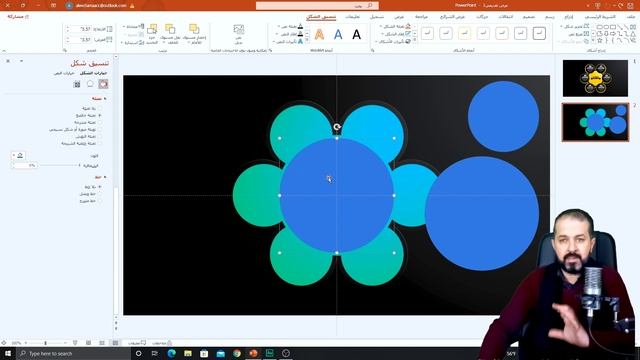Viewport: 640px width, 360px height.
Task: Open the Format Shape pane options arrow
Action: coord(21,61)
